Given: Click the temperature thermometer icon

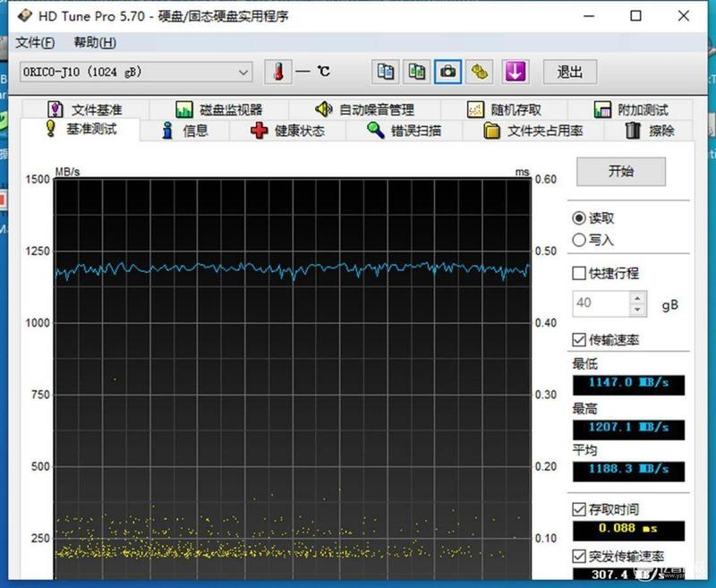Looking at the screenshot, I should pyautogui.click(x=278, y=72).
